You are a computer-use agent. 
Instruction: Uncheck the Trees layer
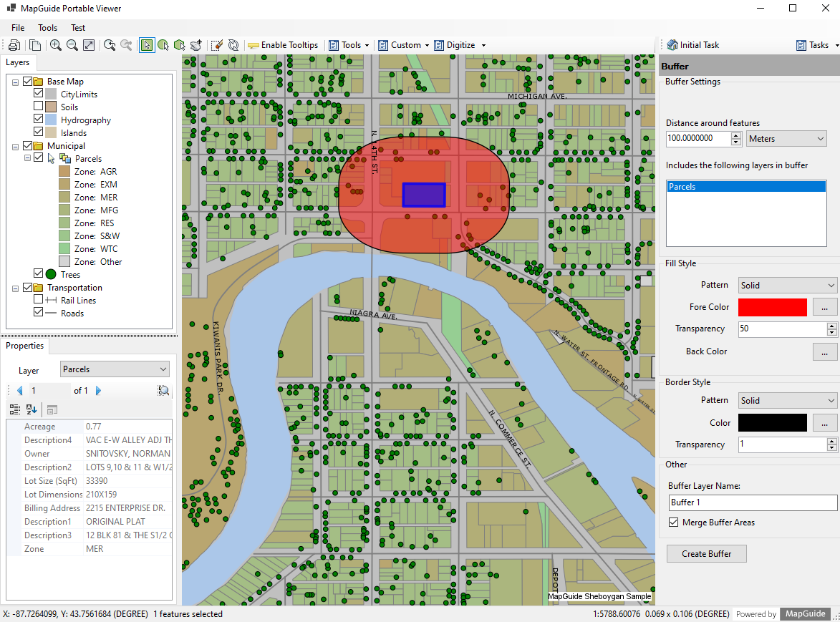[x=39, y=273]
